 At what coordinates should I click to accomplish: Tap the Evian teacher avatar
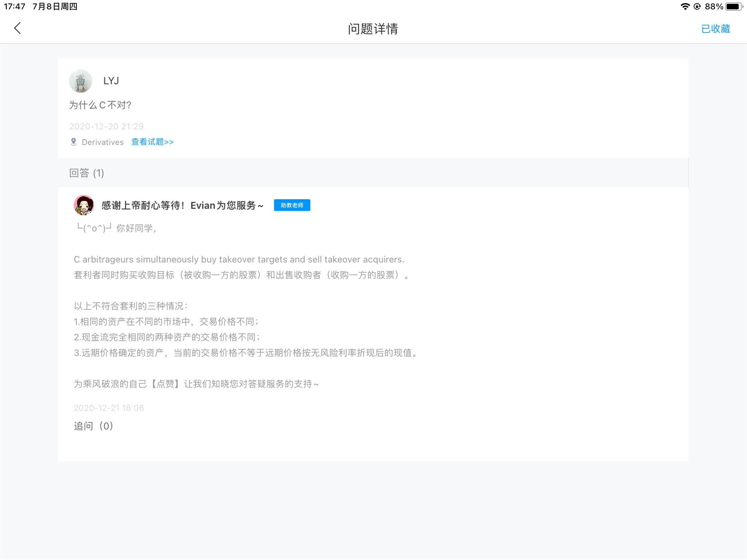point(84,205)
